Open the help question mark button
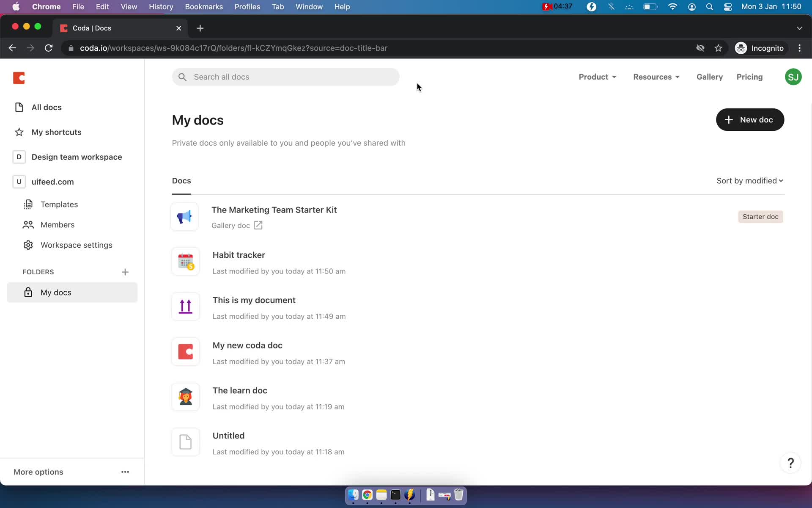This screenshot has width=812, height=508. (x=790, y=463)
